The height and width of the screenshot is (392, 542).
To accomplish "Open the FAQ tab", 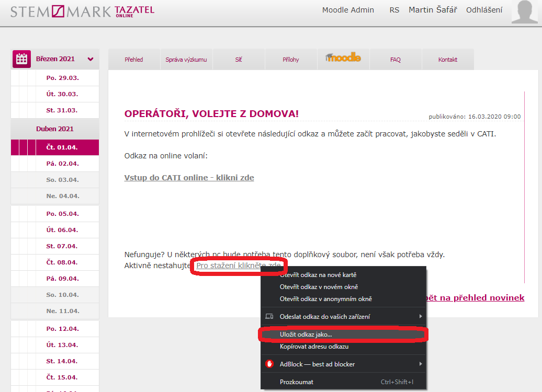I will tap(396, 60).
